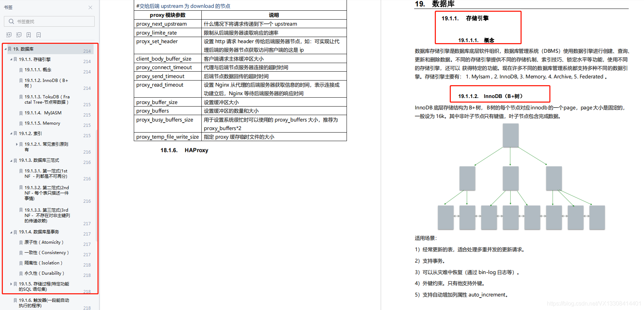Click table cell proxy_limite_rate
Image resolution: width=644 pixels, height=310 pixels.
click(168, 33)
